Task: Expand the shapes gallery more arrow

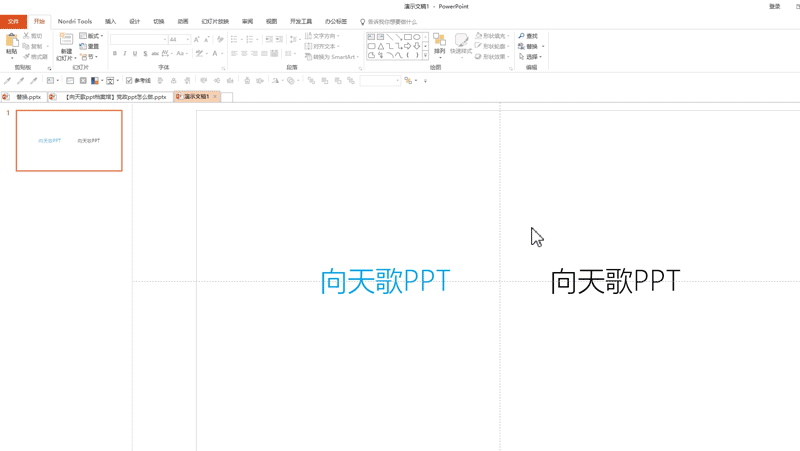Action: coord(426,56)
